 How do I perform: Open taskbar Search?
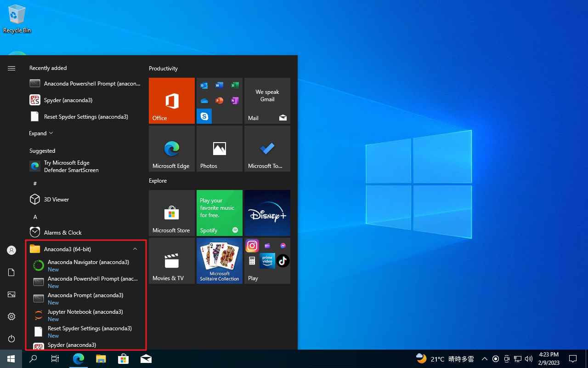(x=33, y=359)
